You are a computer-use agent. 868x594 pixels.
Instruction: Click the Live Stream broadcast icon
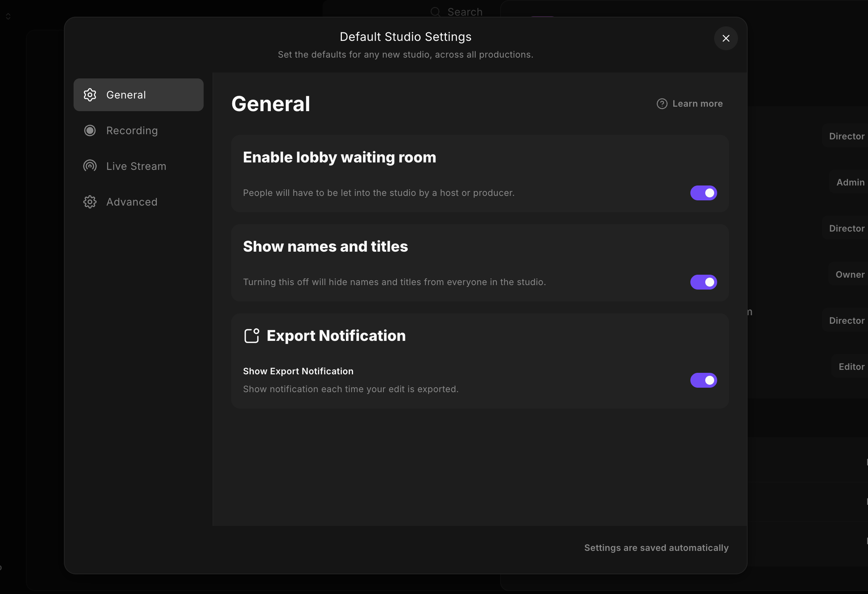(90, 166)
